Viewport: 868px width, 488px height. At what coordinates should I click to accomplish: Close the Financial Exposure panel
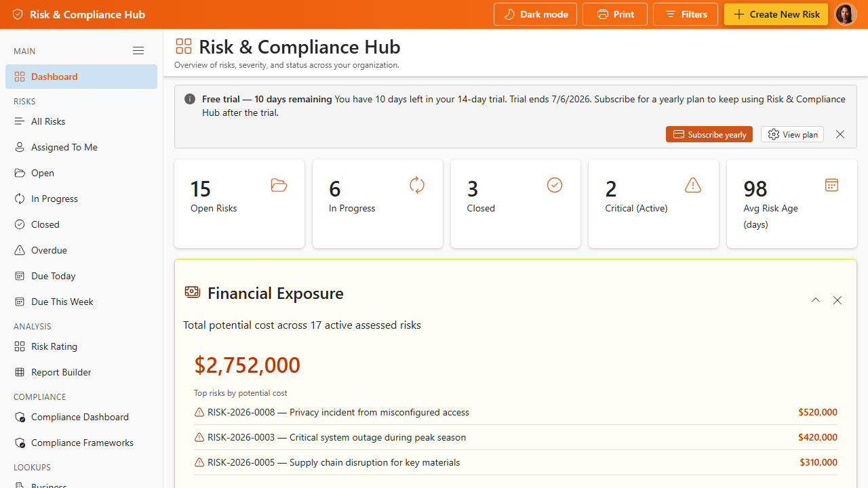coord(837,300)
